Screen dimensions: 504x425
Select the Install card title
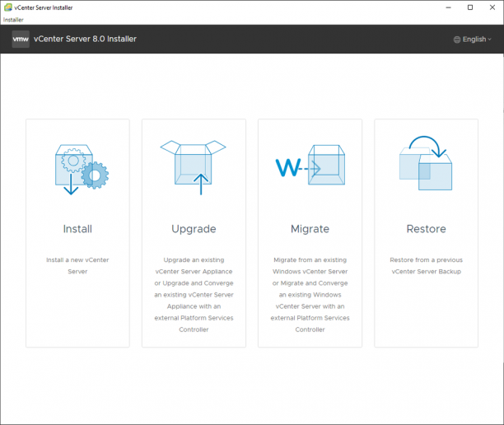tap(77, 229)
